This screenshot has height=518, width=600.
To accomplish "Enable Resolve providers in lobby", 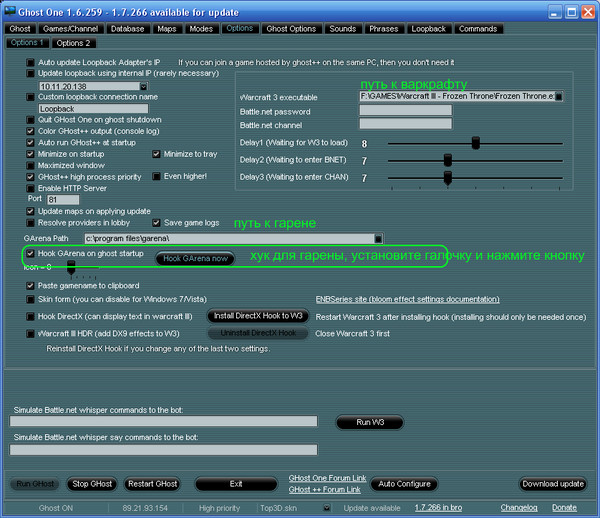I will click(30, 223).
